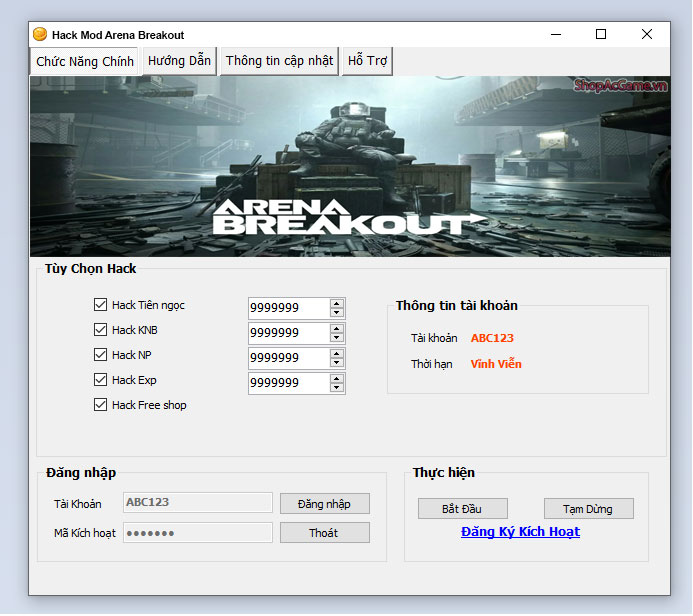Increase the Hack KNB value with up arrow
The image size is (693, 616).
coord(337,329)
